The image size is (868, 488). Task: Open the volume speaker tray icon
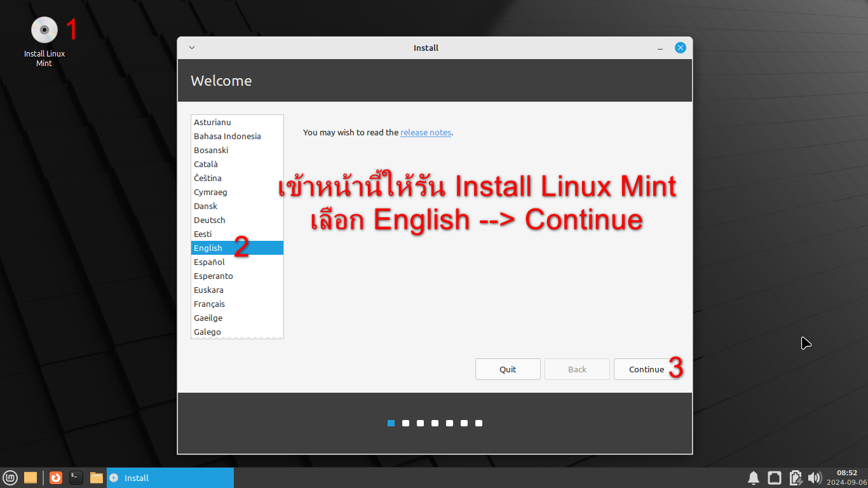[x=815, y=478]
